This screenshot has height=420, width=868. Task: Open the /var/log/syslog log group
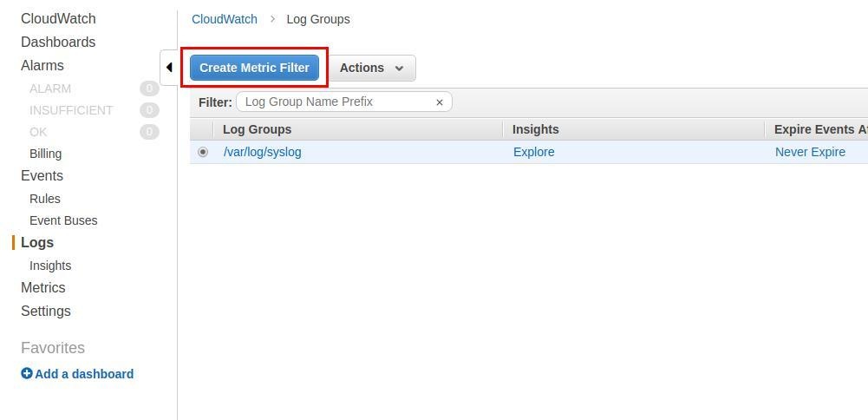click(x=263, y=152)
